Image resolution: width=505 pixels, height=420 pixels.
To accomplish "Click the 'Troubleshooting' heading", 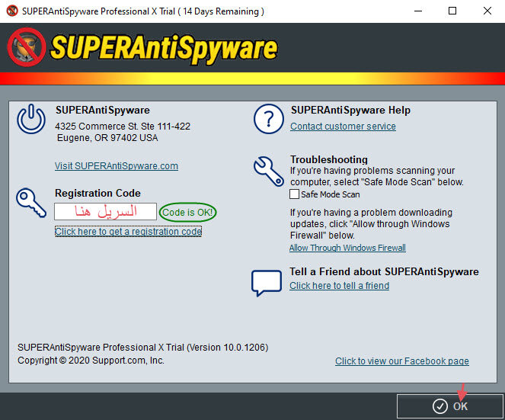I will point(329,159).
